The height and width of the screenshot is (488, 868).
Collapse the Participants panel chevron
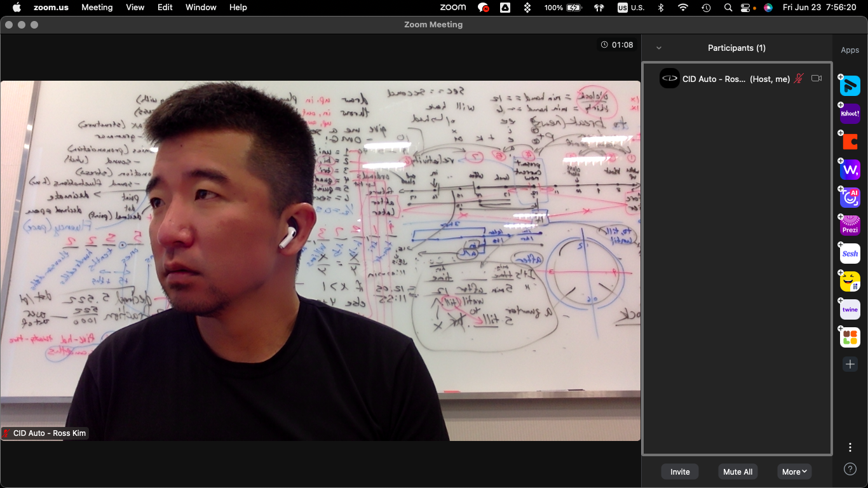coord(659,48)
